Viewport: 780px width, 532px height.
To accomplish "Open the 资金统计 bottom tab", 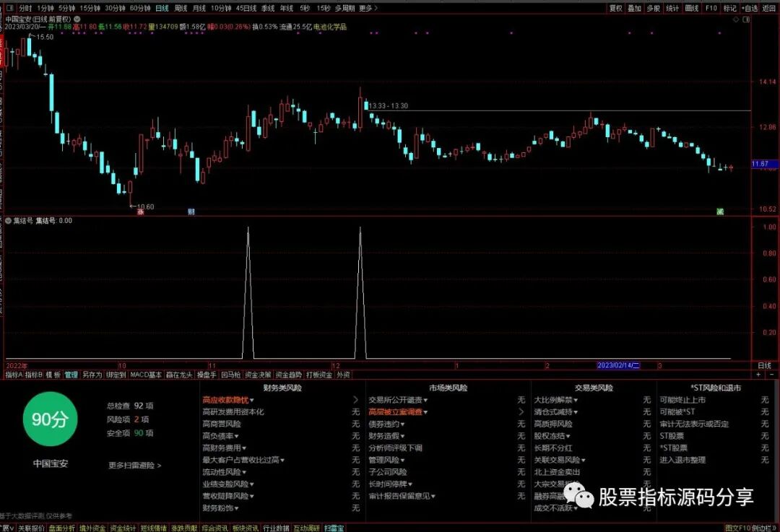I will (x=123, y=528).
